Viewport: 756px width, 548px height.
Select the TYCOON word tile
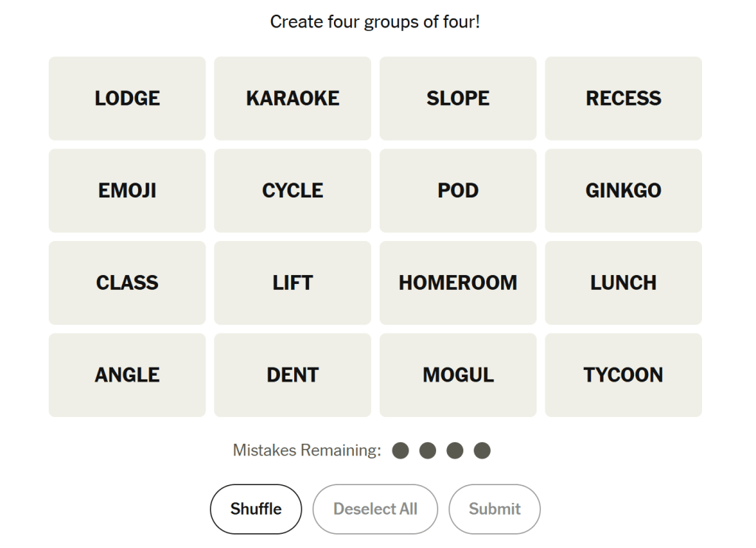click(624, 375)
